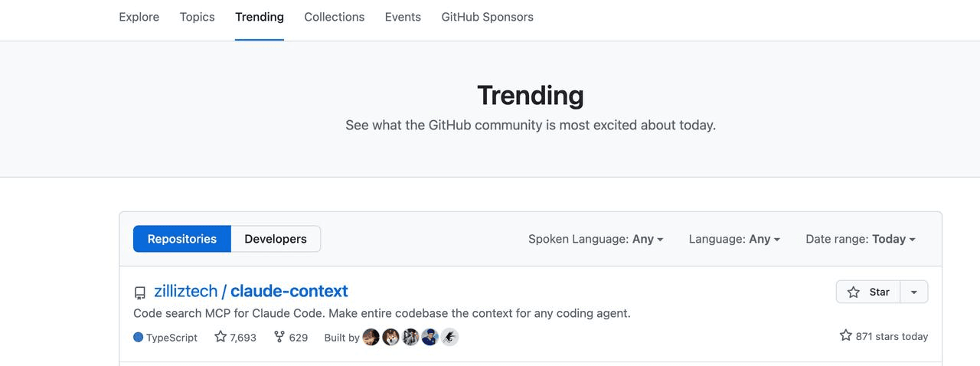Image resolution: width=980 pixels, height=366 pixels.
Task: Click the repository icon beside zilliztech
Action: (139, 292)
